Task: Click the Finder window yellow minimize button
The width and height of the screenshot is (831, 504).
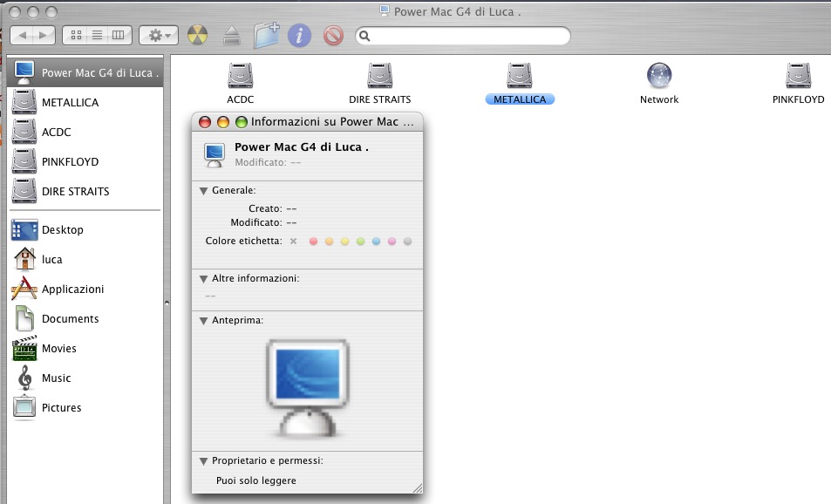Action: (x=33, y=11)
